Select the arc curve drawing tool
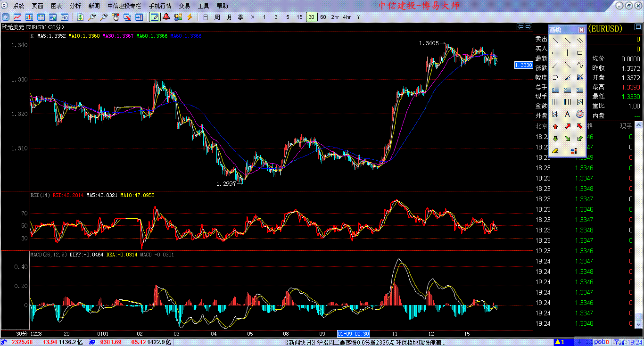Screen dimensions: 644x346 [x=555, y=77]
